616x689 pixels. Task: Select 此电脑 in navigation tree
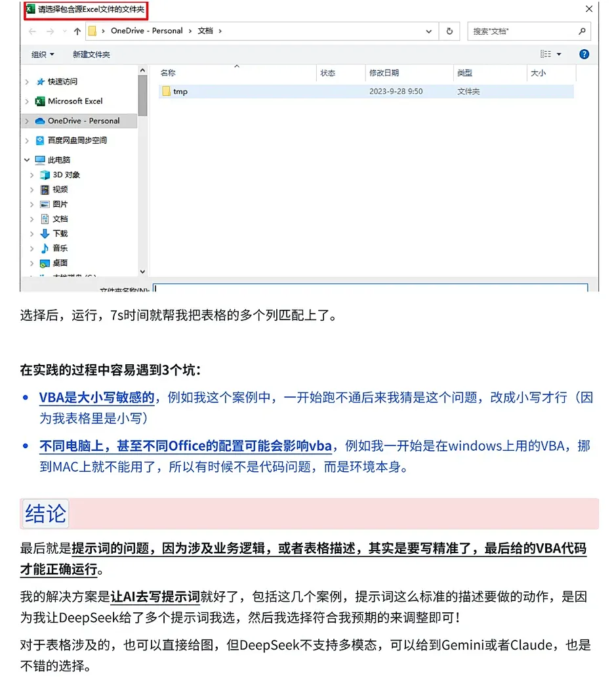coord(59,160)
